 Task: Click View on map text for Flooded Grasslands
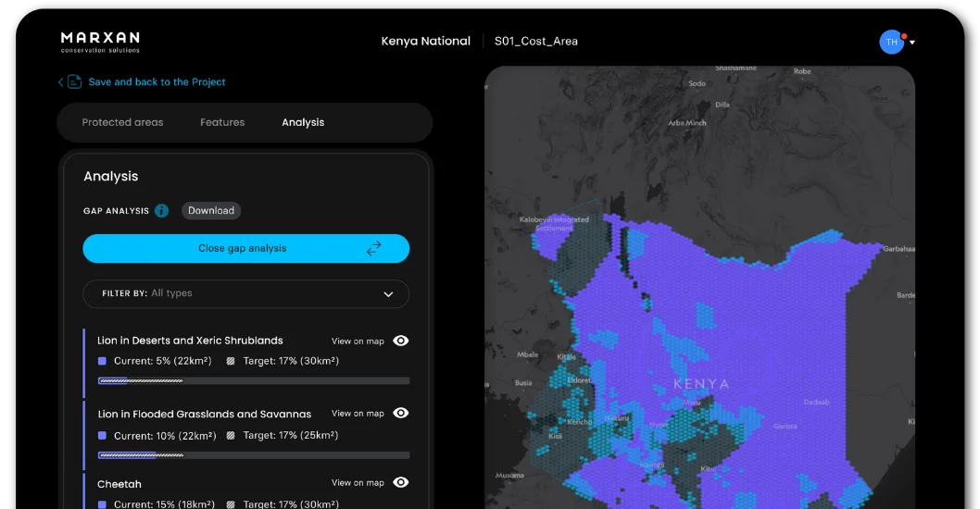point(358,414)
